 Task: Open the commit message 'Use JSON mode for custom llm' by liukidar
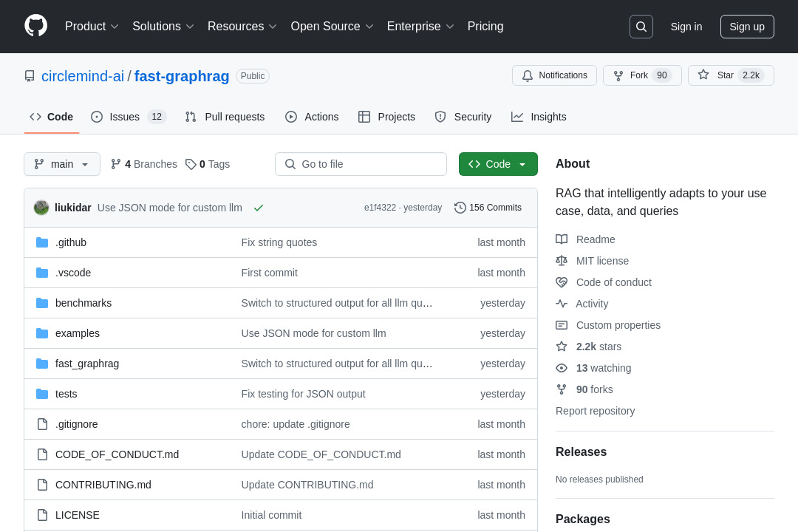(169, 208)
